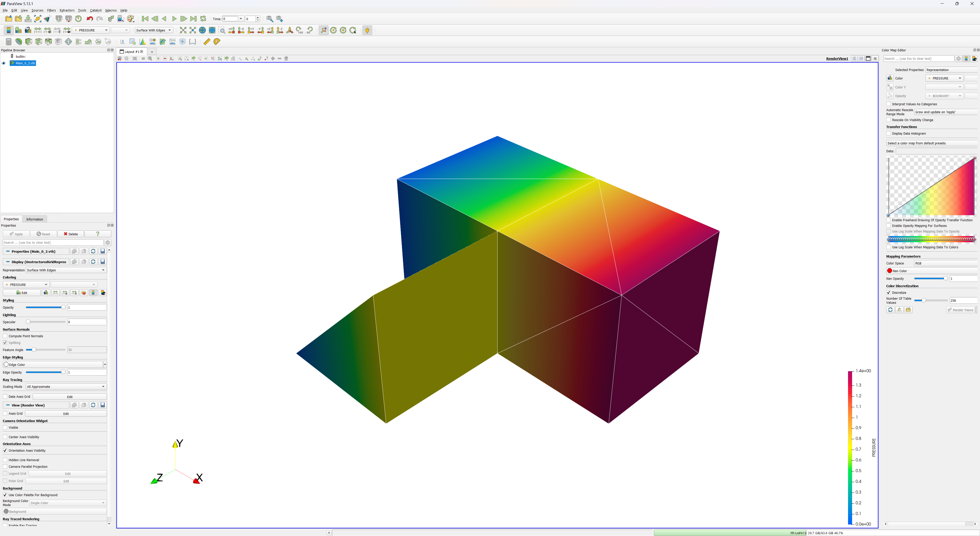Rotate view 90 degrees clockwise

pyautogui.click(x=299, y=30)
